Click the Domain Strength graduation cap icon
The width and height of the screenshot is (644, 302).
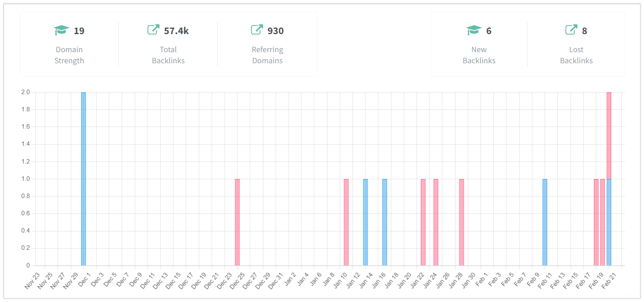tap(61, 30)
